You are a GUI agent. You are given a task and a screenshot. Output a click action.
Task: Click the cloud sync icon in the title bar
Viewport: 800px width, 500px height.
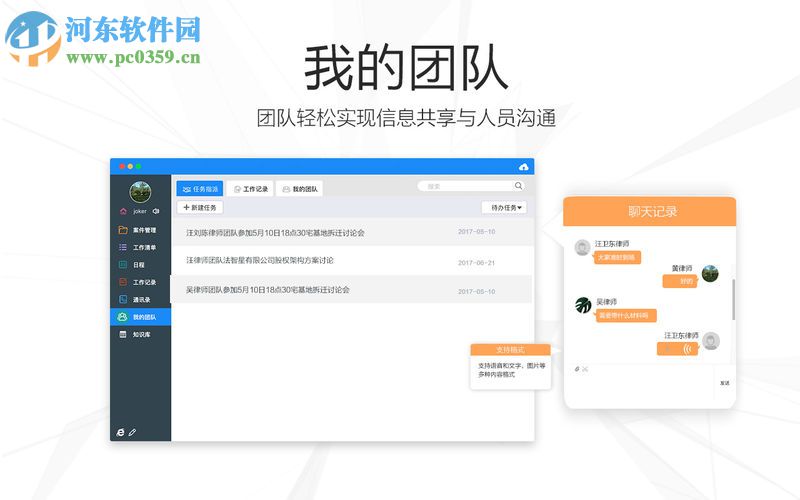click(523, 167)
